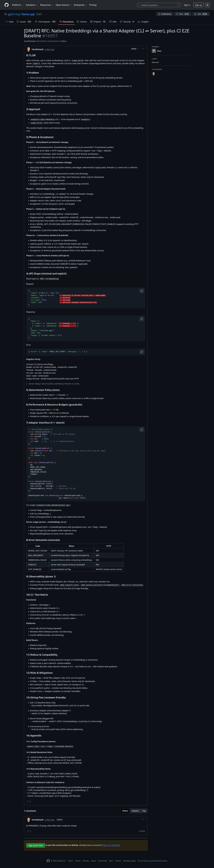Click the 'Sign in to comment' link
This screenshot has height=868, width=214.
111,845
